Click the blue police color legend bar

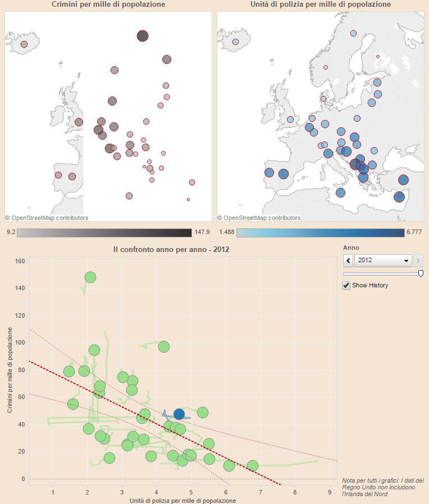pyautogui.click(x=320, y=232)
